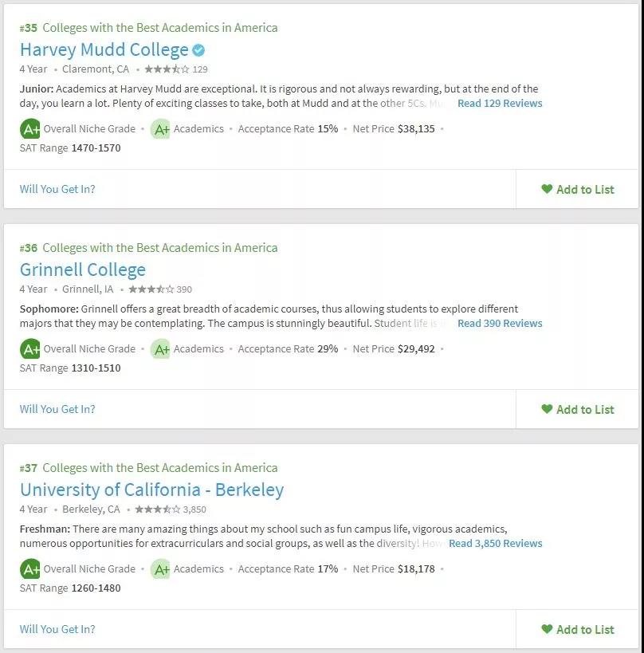The image size is (644, 653).
Task: Click the star rating for Harvey Mudd College
Action: click(167, 69)
